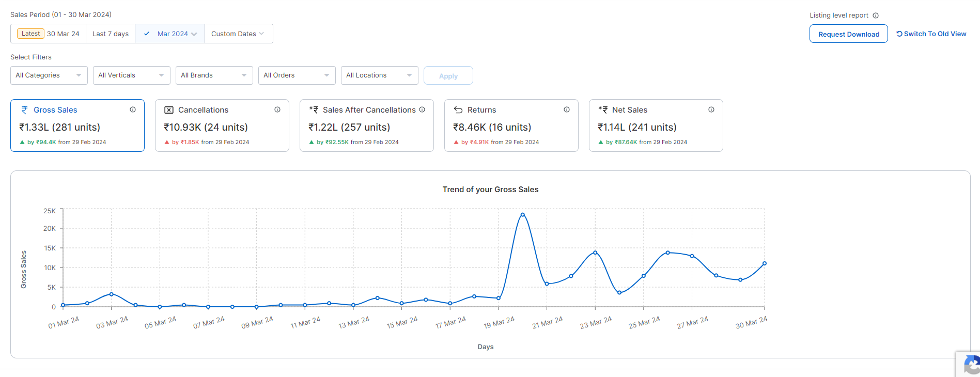Click Listing level report info icon
This screenshot has width=980, height=377.
pos(876,15)
